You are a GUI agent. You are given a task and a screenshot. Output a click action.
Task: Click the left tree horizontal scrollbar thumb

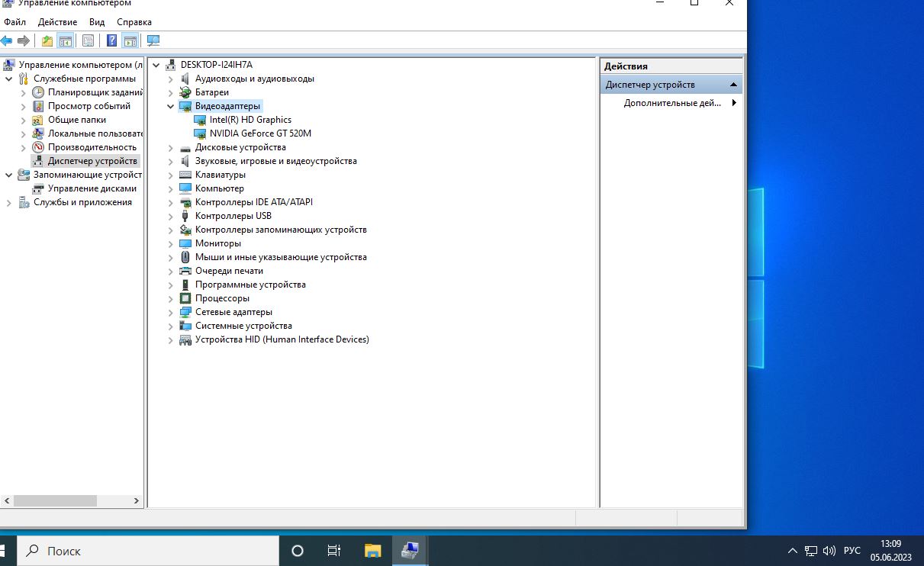tap(55, 501)
